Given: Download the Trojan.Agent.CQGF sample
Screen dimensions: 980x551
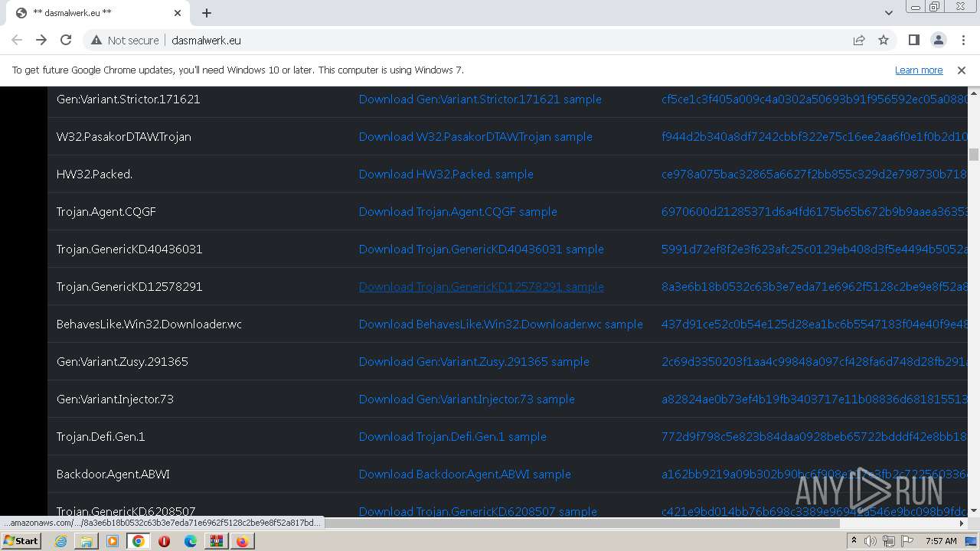Looking at the screenshot, I should (x=458, y=212).
